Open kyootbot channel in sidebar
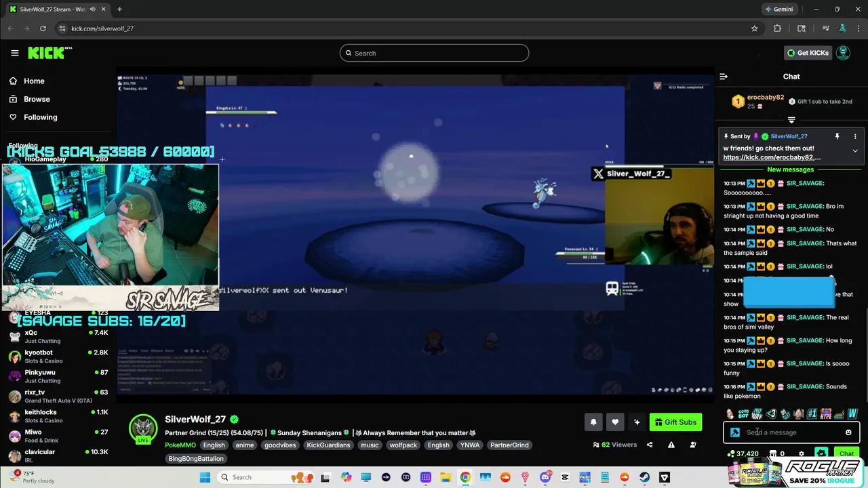Viewport: 868px width, 488px height. coord(58,357)
